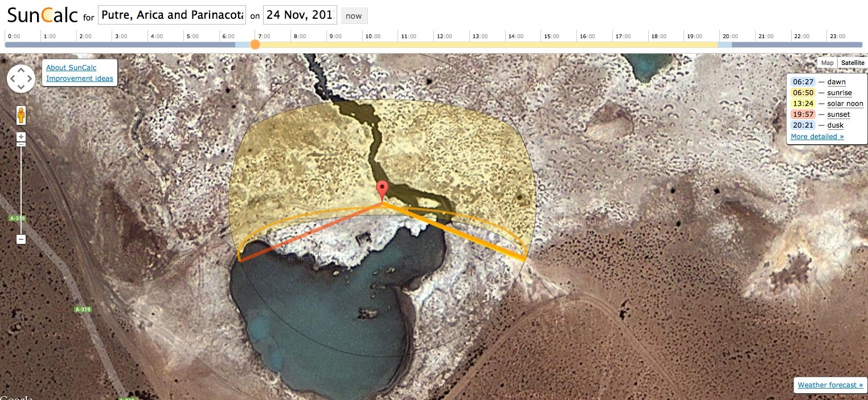This screenshot has height=400, width=868.
Task: Switch to Satellite view
Action: point(853,63)
